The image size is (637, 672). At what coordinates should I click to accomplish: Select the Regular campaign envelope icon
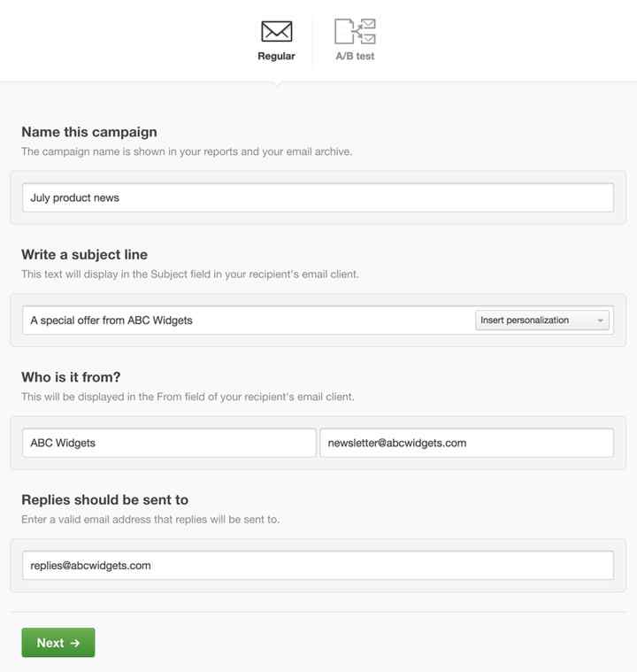pyautogui.click(x=276, y=31)
